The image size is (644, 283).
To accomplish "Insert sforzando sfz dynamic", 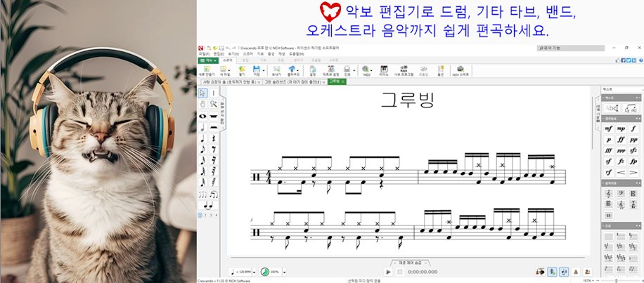I will 633,150.
